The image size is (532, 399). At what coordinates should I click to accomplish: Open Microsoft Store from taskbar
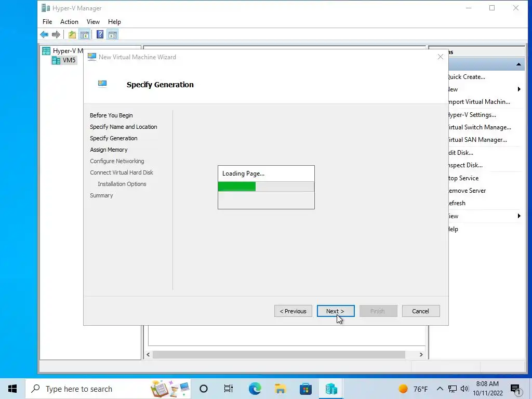tap(305, 389)
